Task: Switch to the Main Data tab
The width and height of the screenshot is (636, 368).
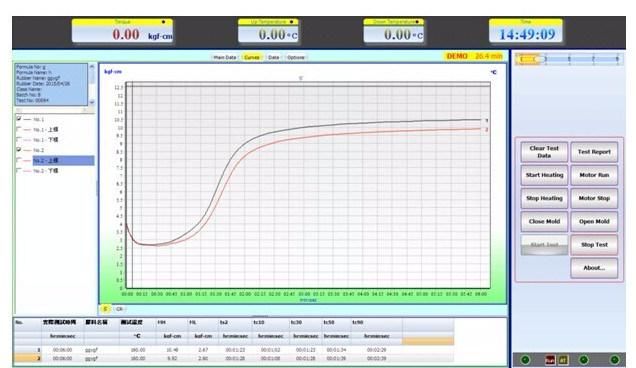Action: tap(224, 58)
